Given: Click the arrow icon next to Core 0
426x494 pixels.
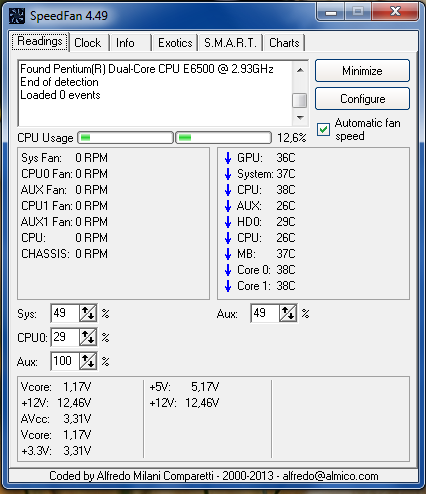Looking at the screenshot, I should [x=228, y=270].
